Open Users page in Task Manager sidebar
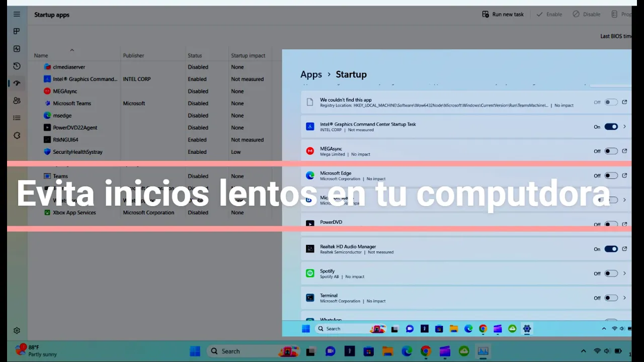644x362 pixels. coord(17,101)
